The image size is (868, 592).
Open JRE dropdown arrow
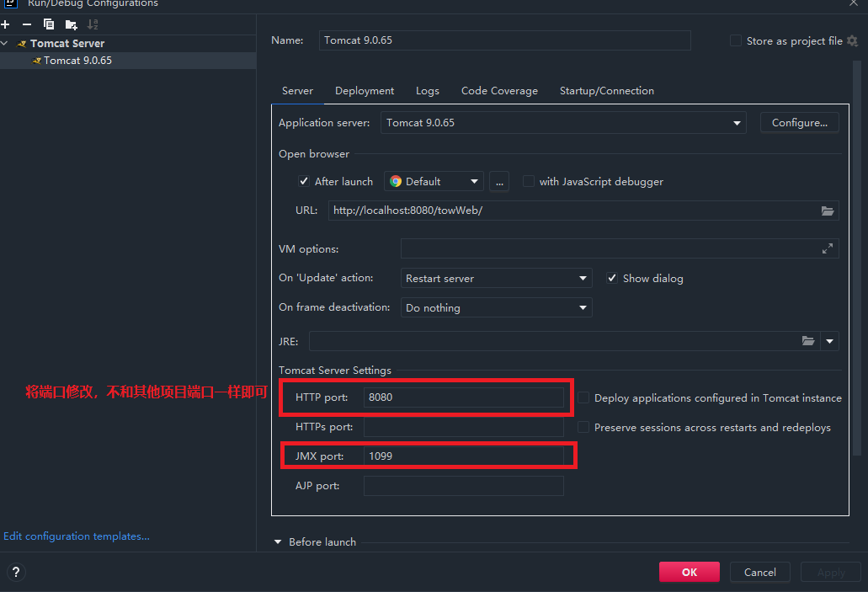829,341
